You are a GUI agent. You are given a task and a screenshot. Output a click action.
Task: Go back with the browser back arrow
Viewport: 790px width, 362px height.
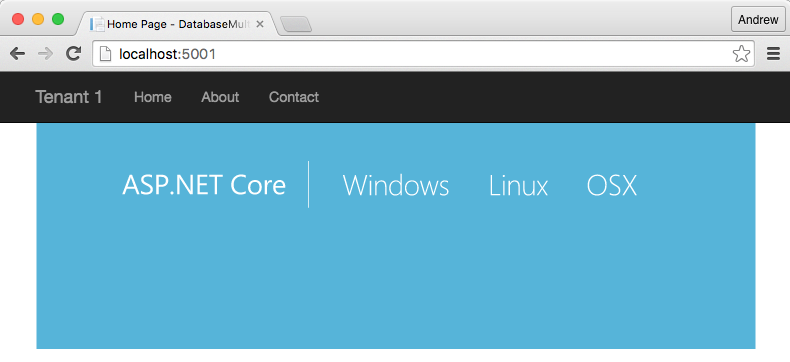click(17, 53)
